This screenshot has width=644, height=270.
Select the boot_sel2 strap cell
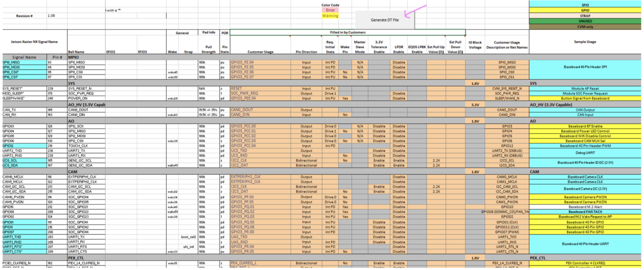(x=190, y=237)
